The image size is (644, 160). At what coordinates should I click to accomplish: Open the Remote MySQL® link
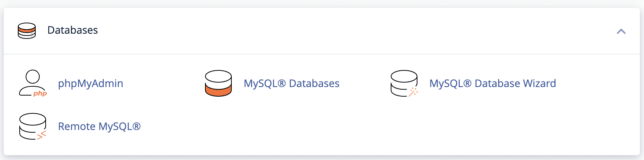pos(99,126)
